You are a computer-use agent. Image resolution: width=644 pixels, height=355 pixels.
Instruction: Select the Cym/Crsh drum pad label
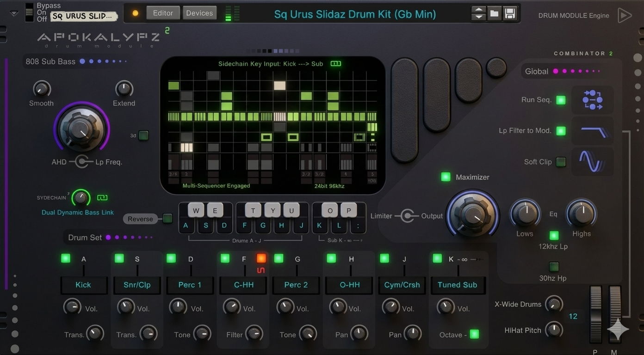point(402,285)
